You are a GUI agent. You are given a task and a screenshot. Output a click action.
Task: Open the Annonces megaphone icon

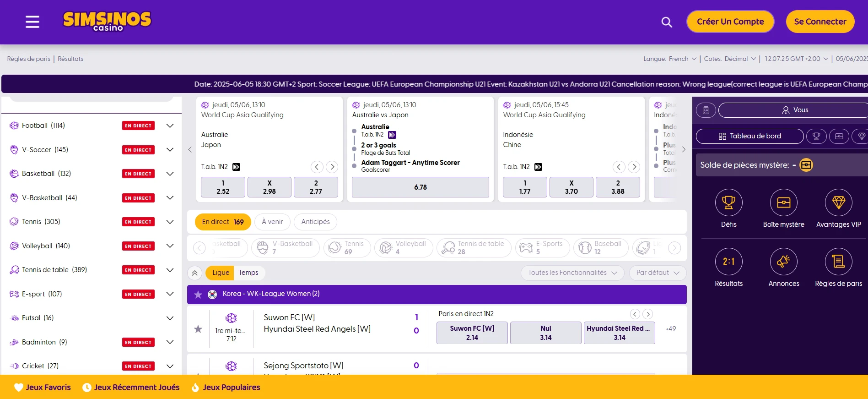[783, 262]
